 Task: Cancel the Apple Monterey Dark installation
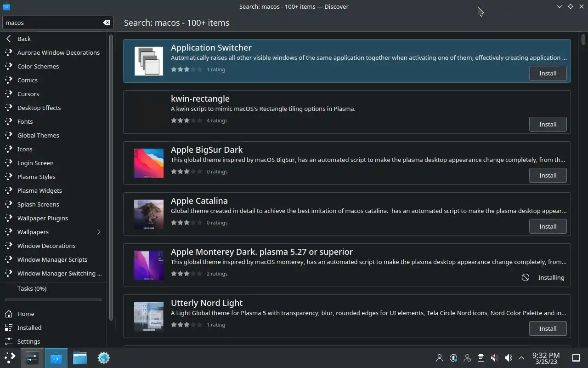point(526,277)
